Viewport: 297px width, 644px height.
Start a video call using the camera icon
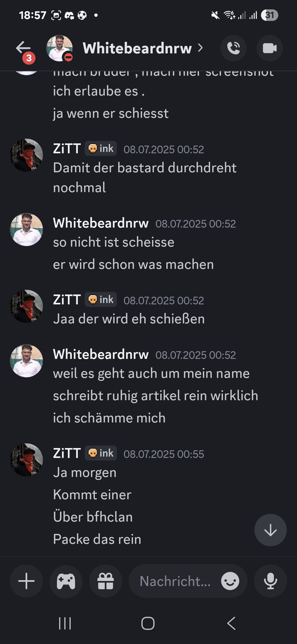269,48
